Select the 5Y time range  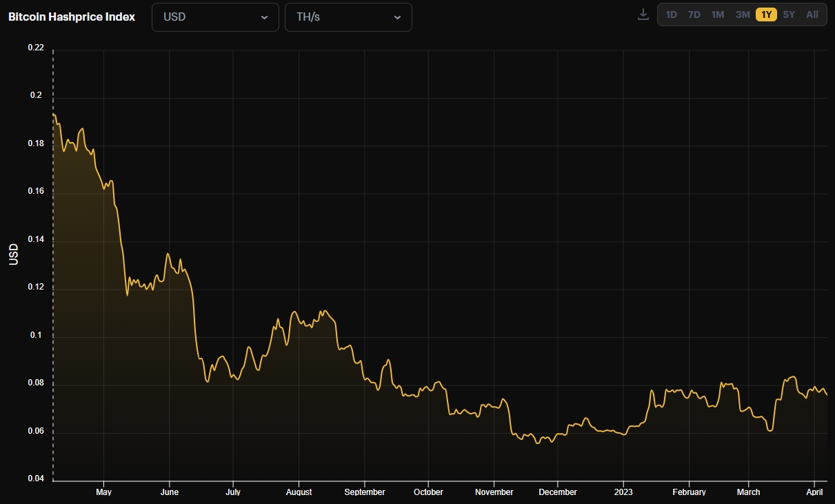789,14
